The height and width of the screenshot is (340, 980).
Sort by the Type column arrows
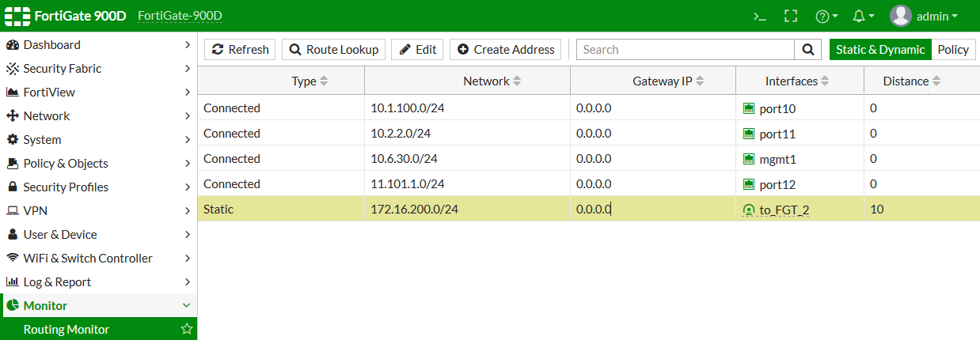tap(323, 81)
